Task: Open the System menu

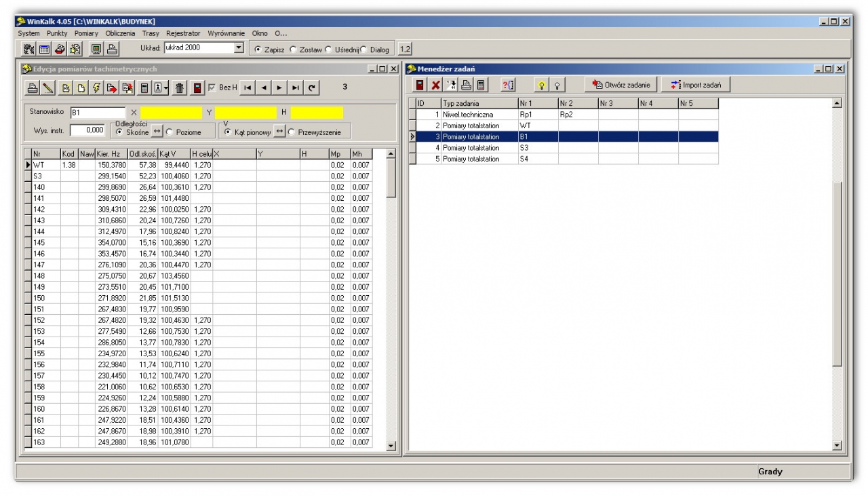Action: point(28,33)
